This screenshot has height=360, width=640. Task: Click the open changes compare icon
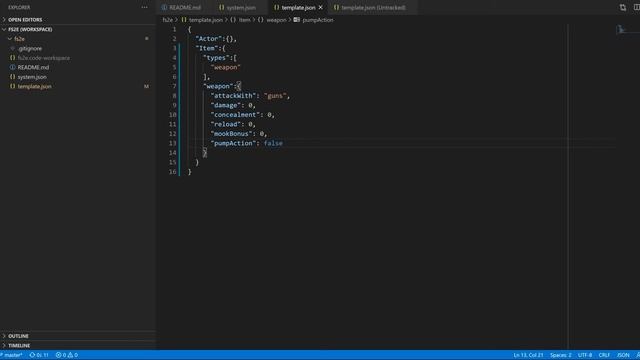622,7
